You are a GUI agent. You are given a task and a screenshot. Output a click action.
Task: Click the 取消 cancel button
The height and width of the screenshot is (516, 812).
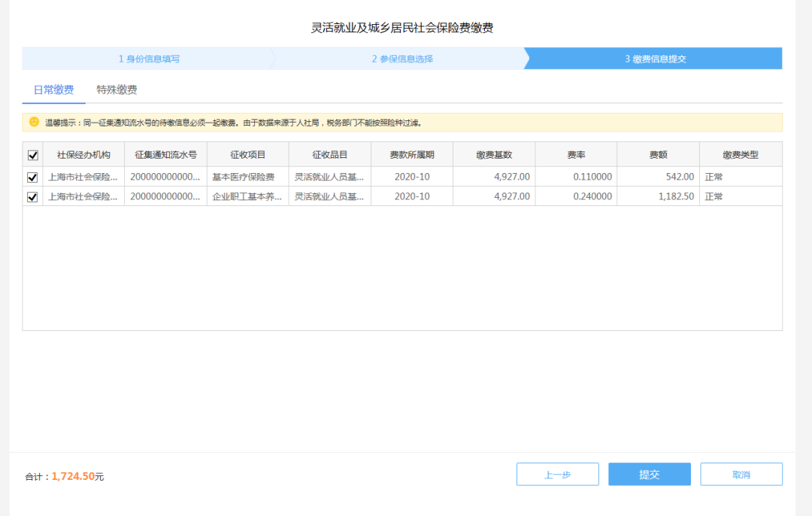pos(741,474)
